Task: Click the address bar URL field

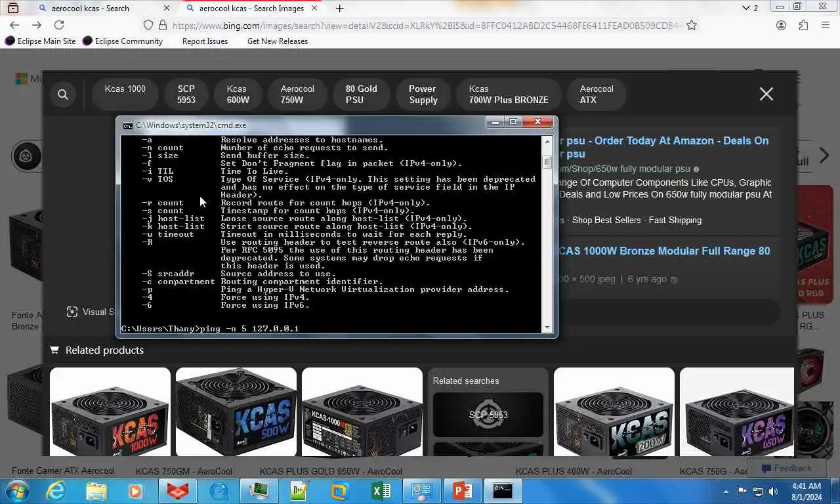Action: tap(427, 25)
